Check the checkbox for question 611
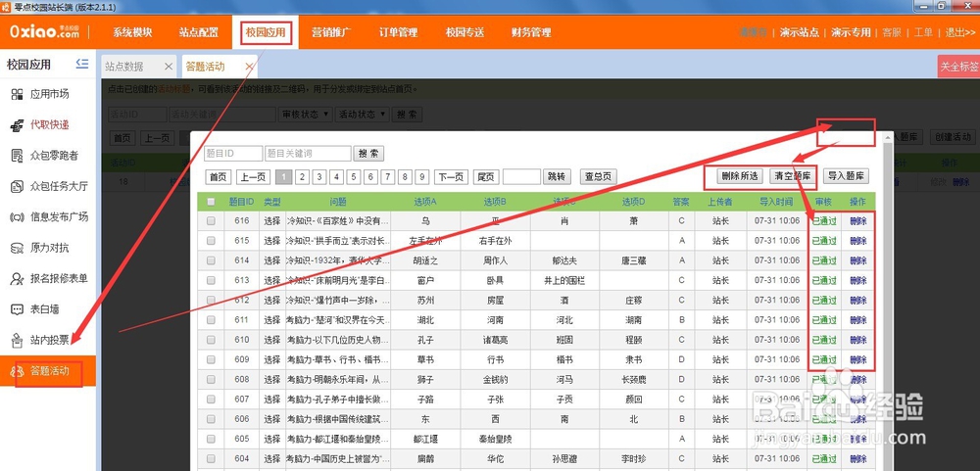Image resolution: width=980 pixels, height=471 pixels. [x=211, y=320]
